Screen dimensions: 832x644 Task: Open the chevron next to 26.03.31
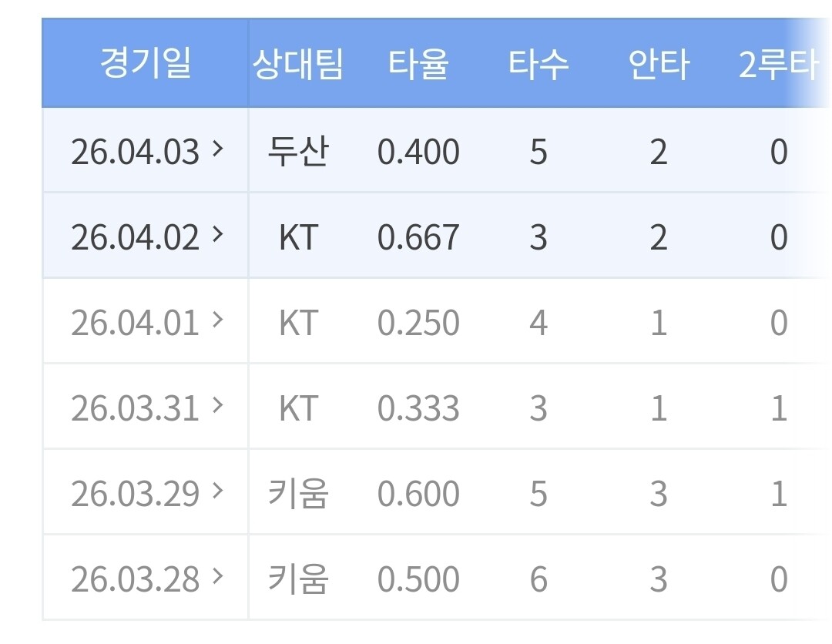217,404
